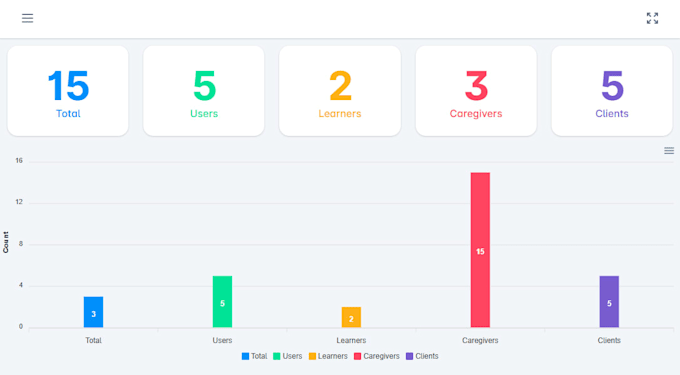Click the y-axis value 16
This screenshot has width=680, height=375.
(19, 160)
